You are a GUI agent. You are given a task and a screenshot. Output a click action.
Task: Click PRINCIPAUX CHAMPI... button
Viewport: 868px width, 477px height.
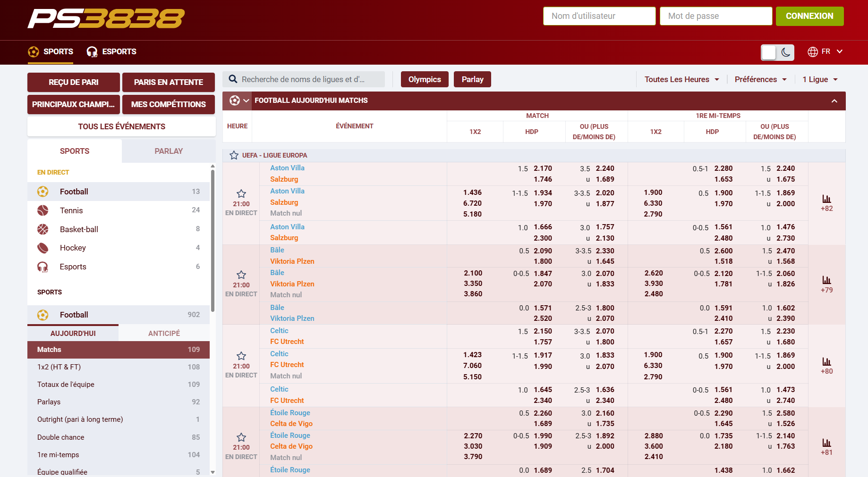click(74, 104)
